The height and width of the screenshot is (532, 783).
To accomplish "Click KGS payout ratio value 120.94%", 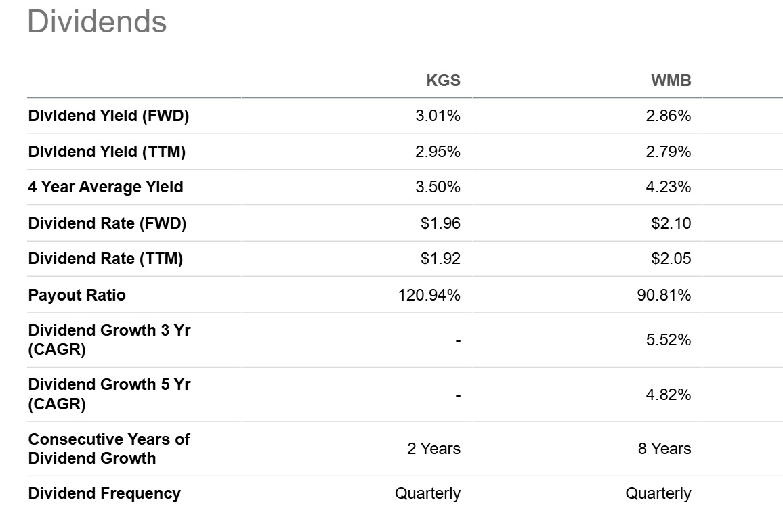I will tap(429, 295).
